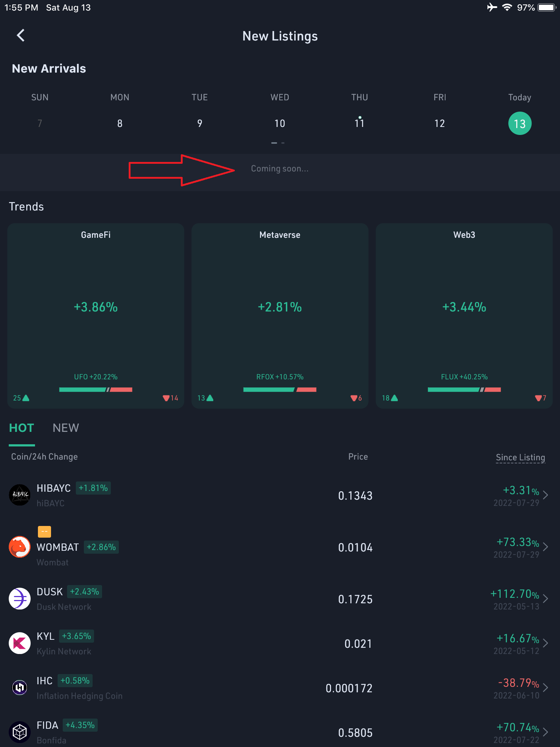This screenshot has width=560, height=747.
Task: Tap the Since Listing column header
Action: (x=520, y=457)
